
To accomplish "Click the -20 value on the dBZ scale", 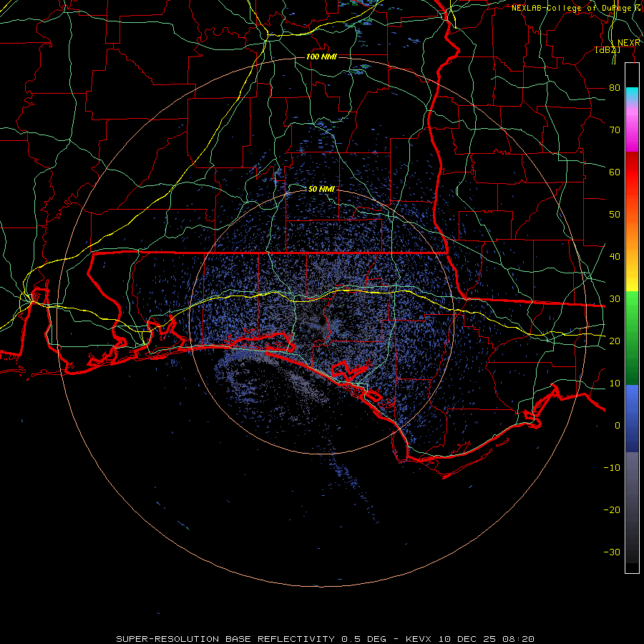I will [x=612, y=509].
